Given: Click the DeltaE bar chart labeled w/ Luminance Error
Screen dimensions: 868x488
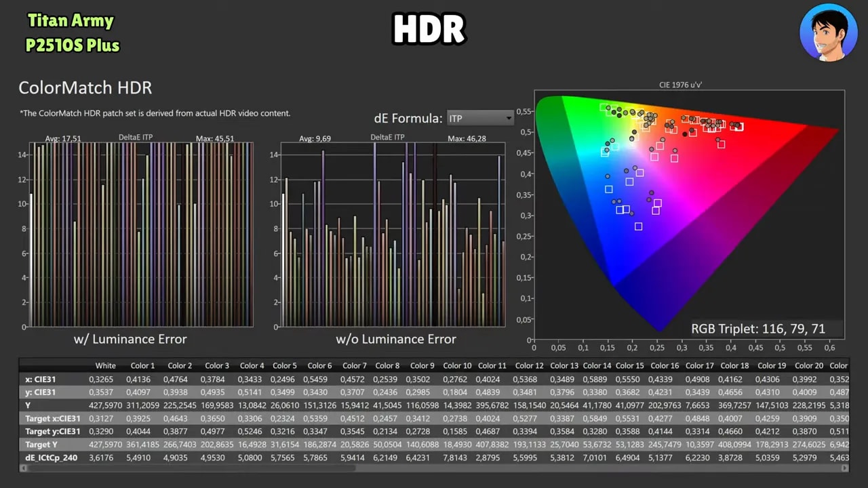Looking at the screenshot, I should coord(141,235).
